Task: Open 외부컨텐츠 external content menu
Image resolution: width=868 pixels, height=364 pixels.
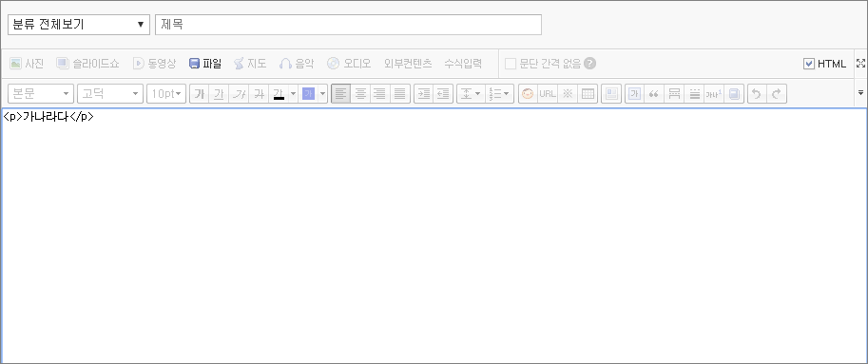Action: click(408, 64)
